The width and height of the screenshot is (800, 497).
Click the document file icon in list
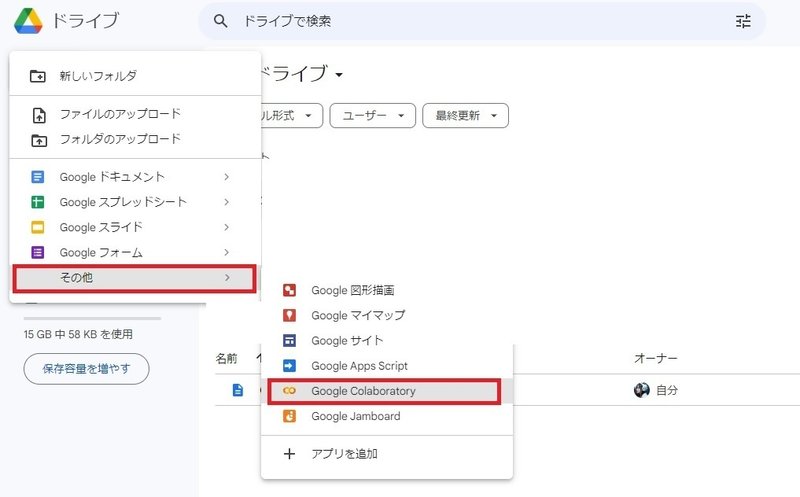238,390
